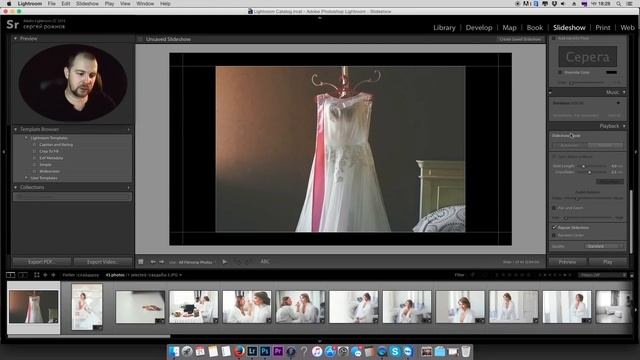Image resolution: width=640 pixels, height=360 pixels.
Task: Open Lightroom icon in the dock
Action: point(252,351)
